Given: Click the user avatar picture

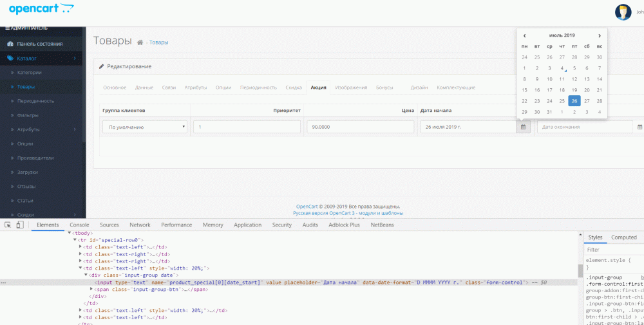Looking at the screenshot, I should tap(623, 12).
